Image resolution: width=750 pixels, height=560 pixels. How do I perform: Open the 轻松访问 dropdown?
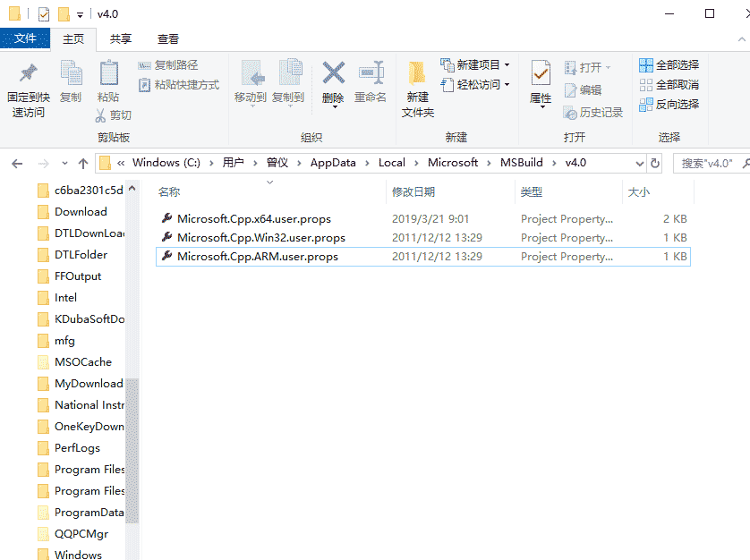[507, 85]
